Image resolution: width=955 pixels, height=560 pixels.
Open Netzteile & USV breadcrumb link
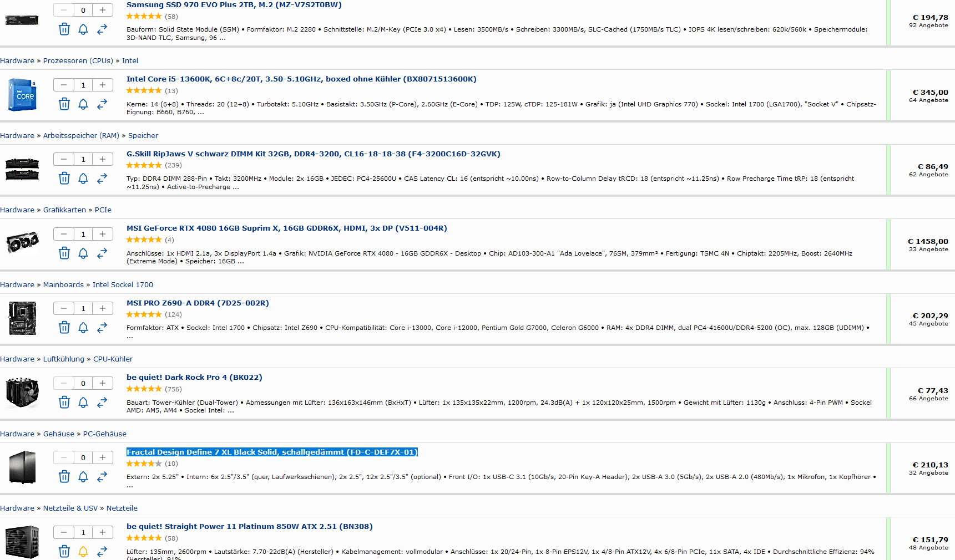pyautogui.click(x=70, y=508)
